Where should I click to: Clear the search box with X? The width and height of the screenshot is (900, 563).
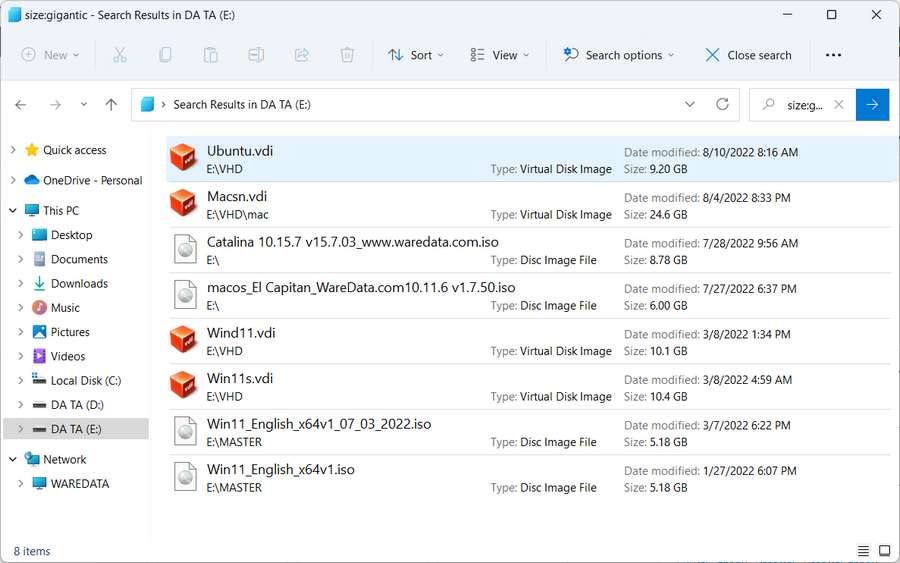(839, 104)
